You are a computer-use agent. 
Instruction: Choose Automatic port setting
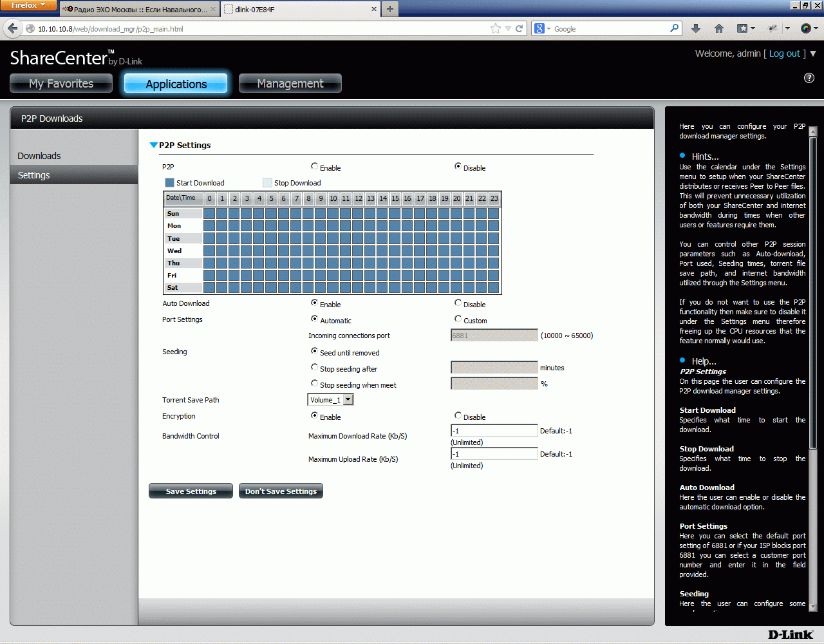click(314, 319)
